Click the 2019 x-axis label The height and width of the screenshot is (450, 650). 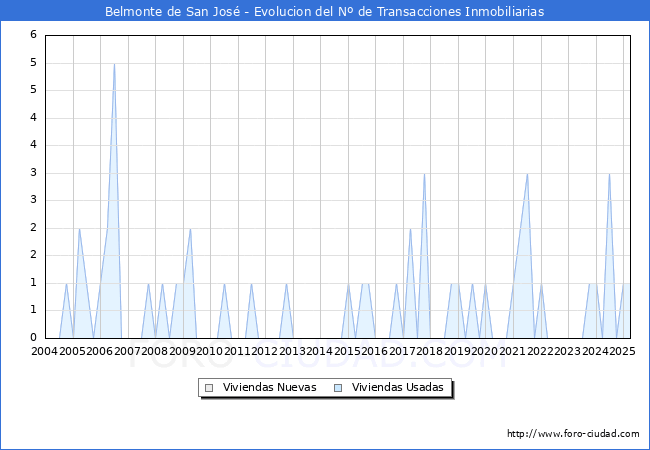pos(457,351)
